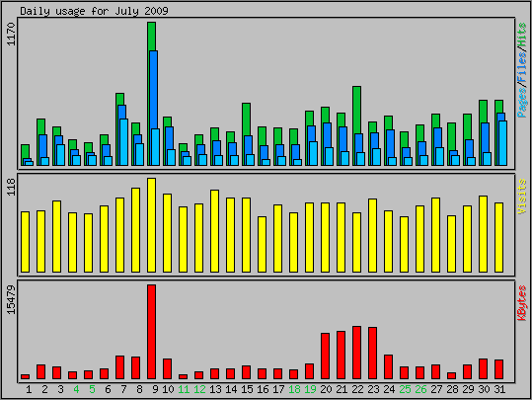
Task: Click the cyan Pages bar for day 7
Action: pyautogui.click(x=123, y=142)
